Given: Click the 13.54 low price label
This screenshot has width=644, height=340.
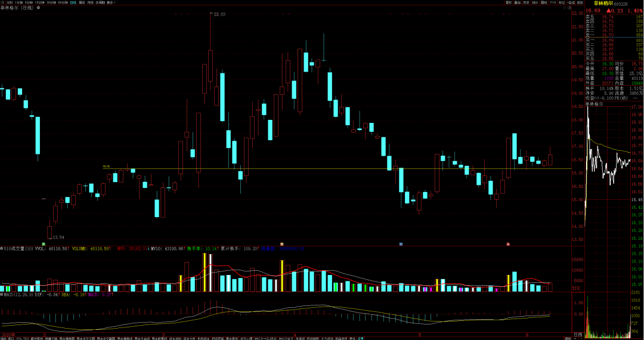Looking at the screenshot, I should (58, 237).
